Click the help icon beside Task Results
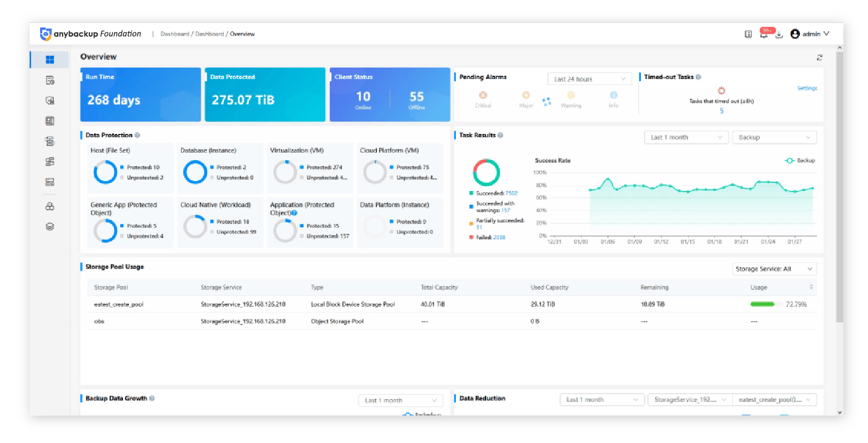The image size is (868, 443). click(x=500, y=135)
